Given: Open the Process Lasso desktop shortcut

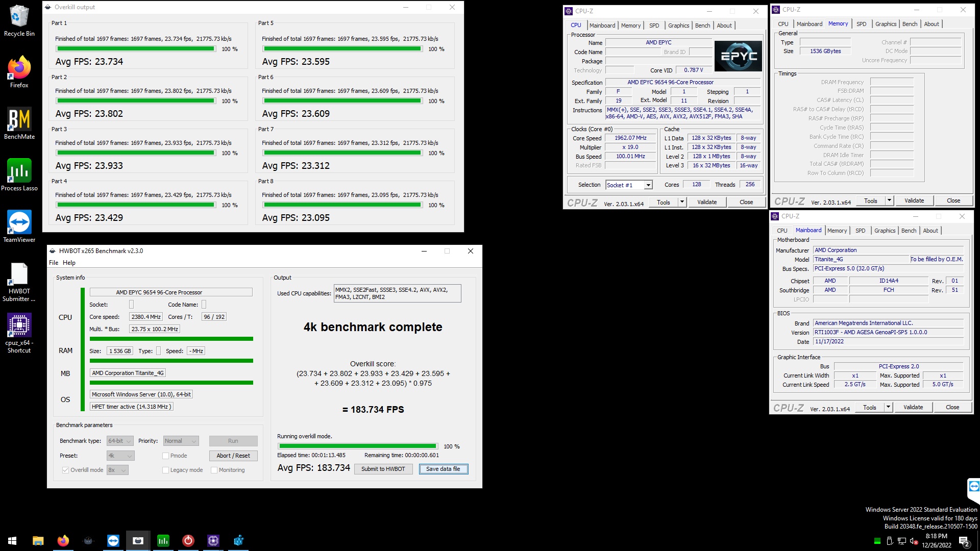Looking at the screenshot, I should click(x=19, y=175).
